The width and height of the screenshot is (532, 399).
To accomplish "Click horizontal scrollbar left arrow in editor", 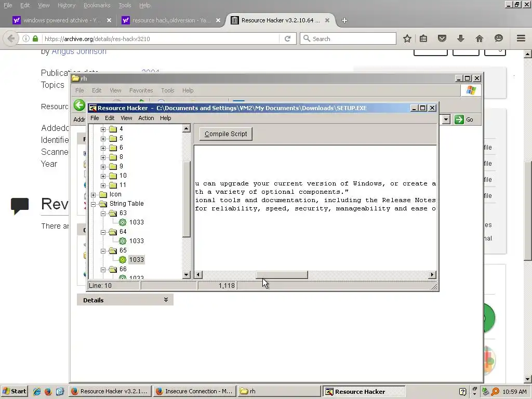I will pyautogui.click(x=198, y=274).
